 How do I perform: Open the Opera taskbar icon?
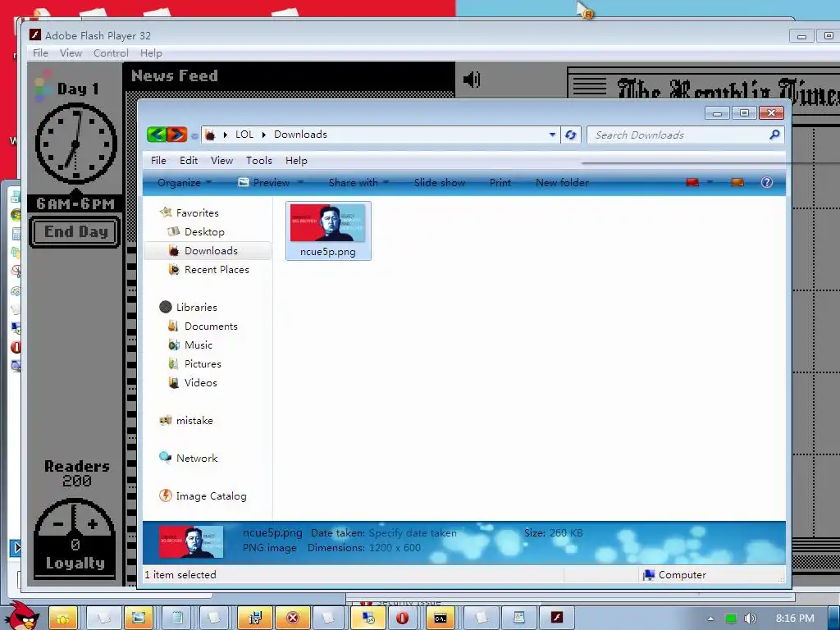[x=402, y=619]
